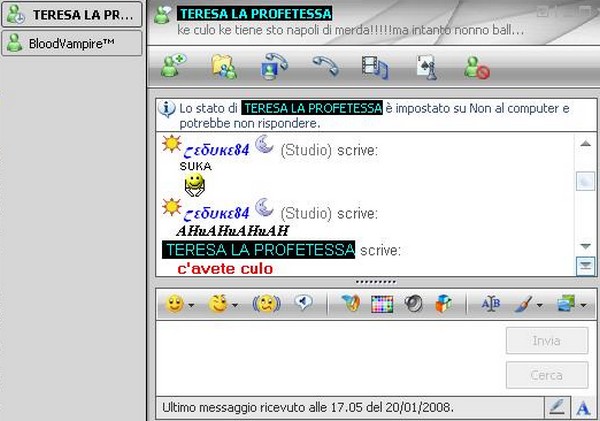Image resolution: width=600 pixels, height=421 pixels.
Task: Click the last message received status text
Action: (x=308, y=407)
